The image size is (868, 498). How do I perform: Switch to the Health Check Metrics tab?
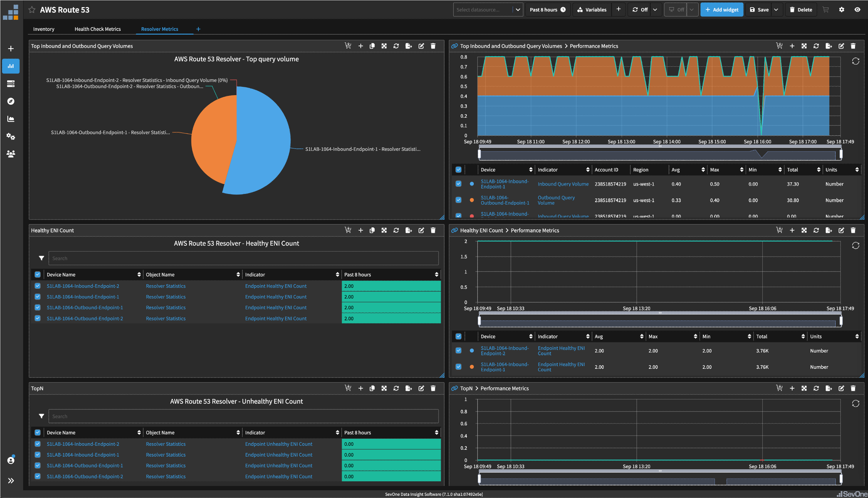(x=98, y=29)
